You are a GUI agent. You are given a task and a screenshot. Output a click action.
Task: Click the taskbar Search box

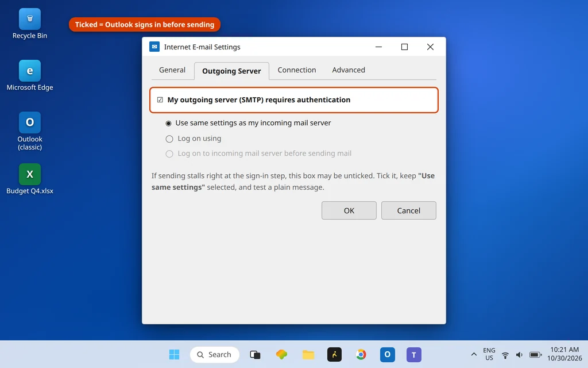coord(215,354)
